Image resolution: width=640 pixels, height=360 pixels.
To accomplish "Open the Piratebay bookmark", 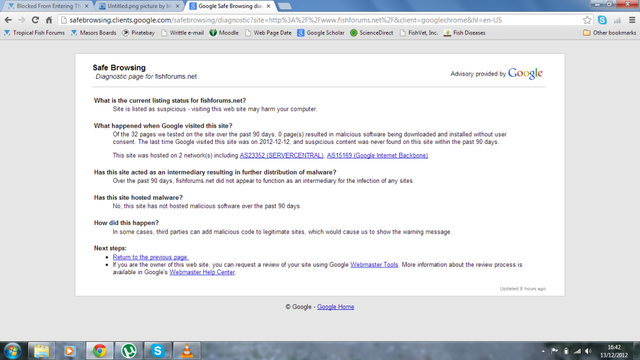I will point(138,33).
